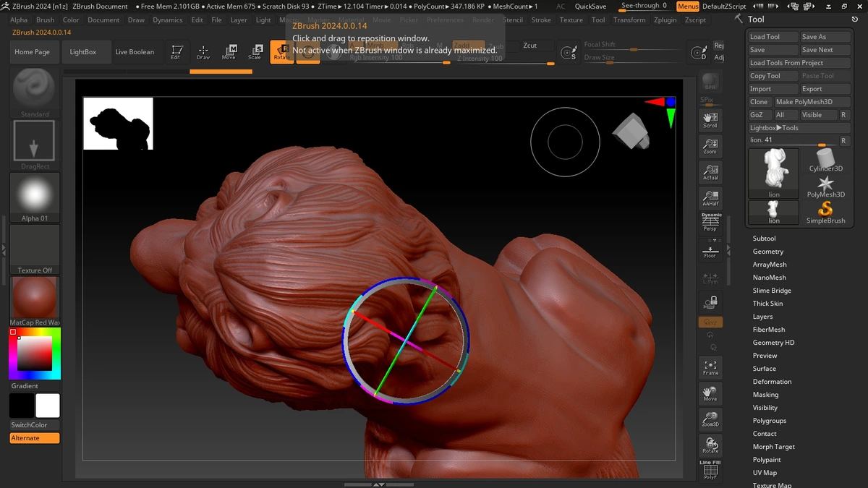This screenshot has height=488, width=868.
Task: Select the PolyMesh3D star tool
Action: [826, 187]
